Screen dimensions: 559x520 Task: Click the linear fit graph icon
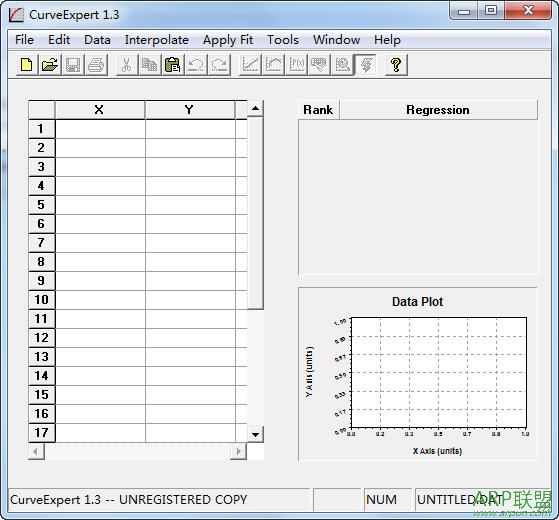(250, 65)
